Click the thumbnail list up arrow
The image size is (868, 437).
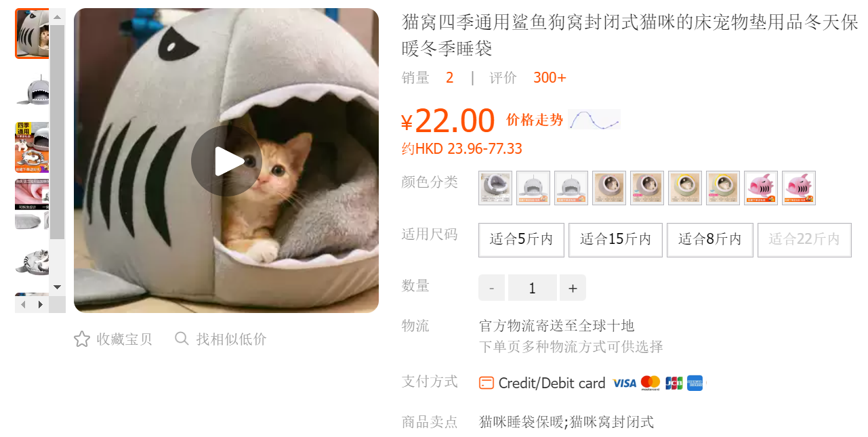pyautogui.click(x=58, y=17)
